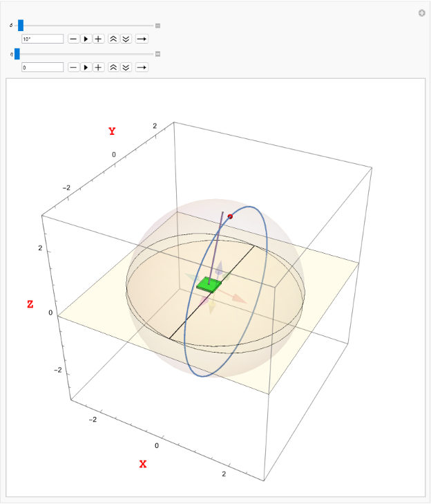
Task: Collapse the δ slider controls panel
Action: pyautogui.click(x=157, y=26)
